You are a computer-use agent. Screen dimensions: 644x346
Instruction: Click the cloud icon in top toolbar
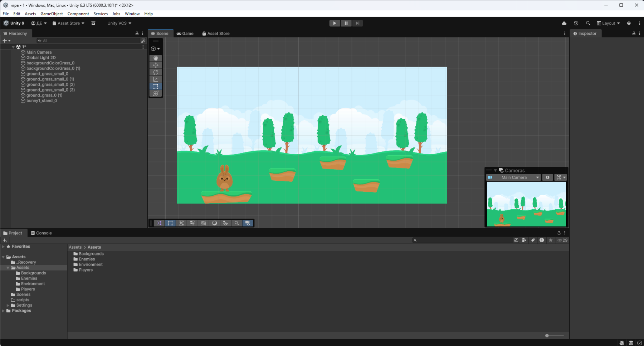pyautogui.click(x=564, y=23)
